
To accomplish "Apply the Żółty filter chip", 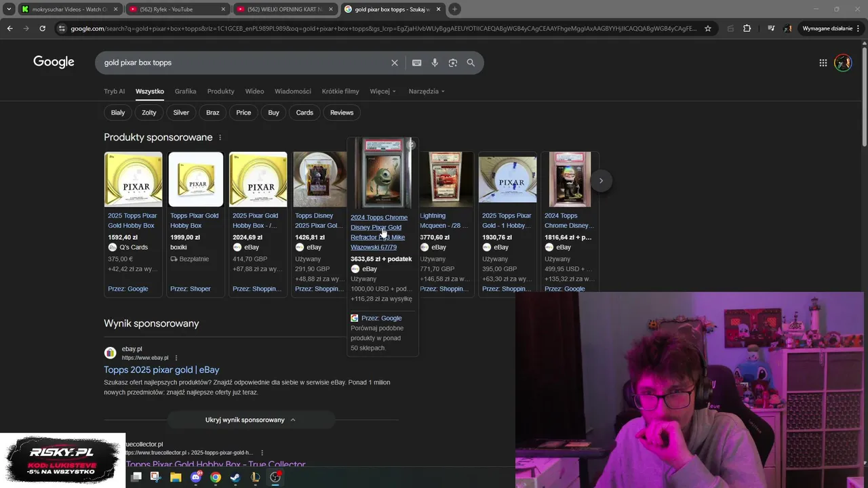I will tap(149, 113).
